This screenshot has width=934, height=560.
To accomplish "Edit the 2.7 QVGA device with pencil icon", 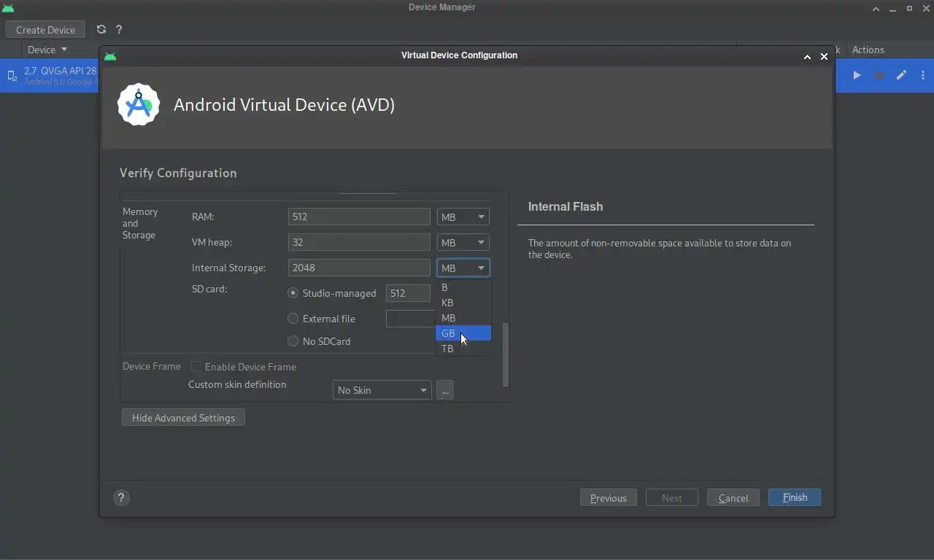I will [901, 75].
